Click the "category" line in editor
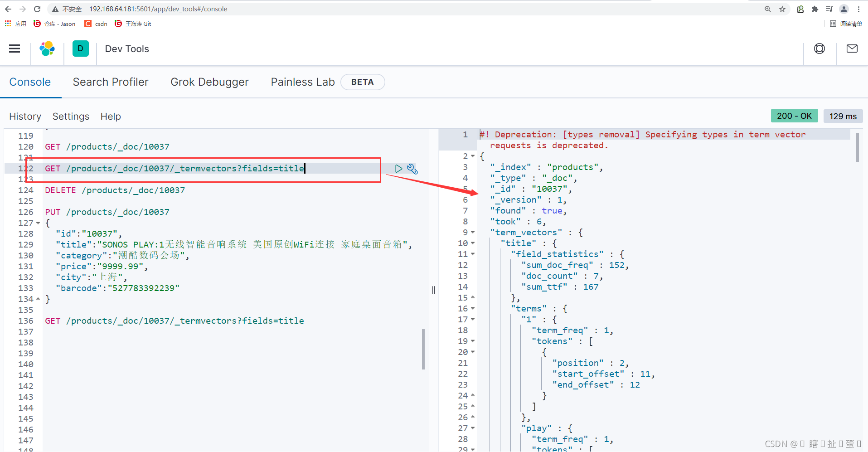This screenshot has width=868, height=452. 122,256
